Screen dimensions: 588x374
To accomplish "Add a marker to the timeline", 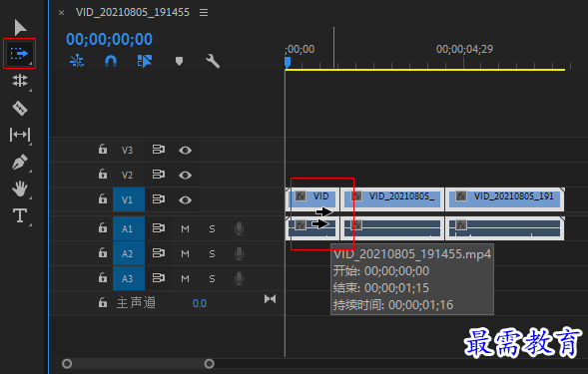I will (x=180, y=61).
